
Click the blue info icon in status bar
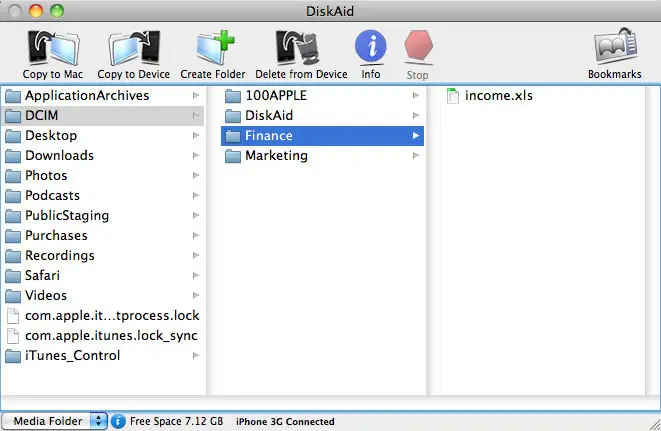[118, 421]
